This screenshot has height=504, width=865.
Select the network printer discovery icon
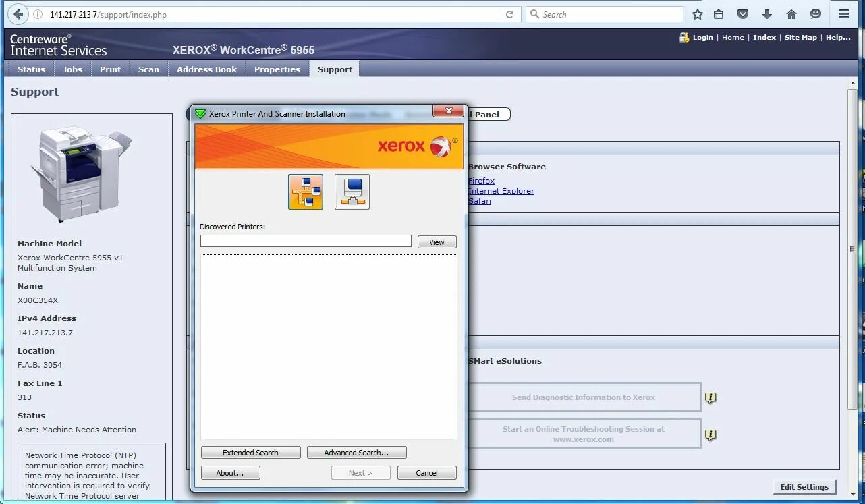coord(306,192)
